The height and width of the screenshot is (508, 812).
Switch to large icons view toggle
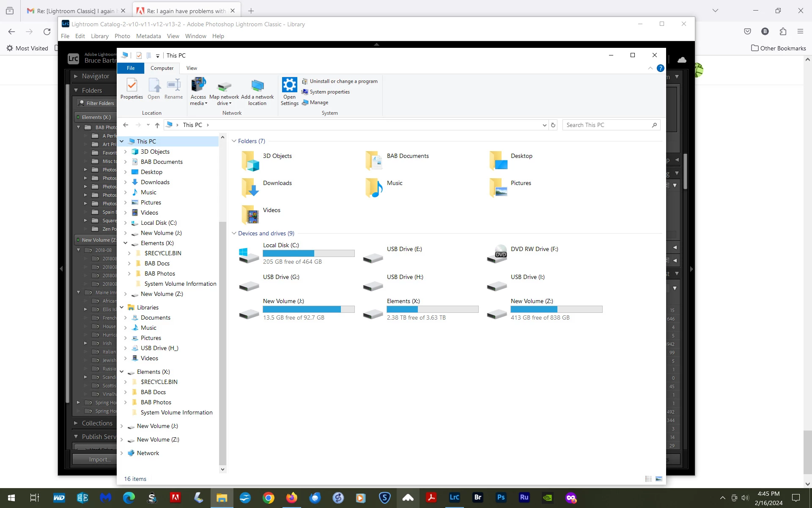tap(658, 479)
